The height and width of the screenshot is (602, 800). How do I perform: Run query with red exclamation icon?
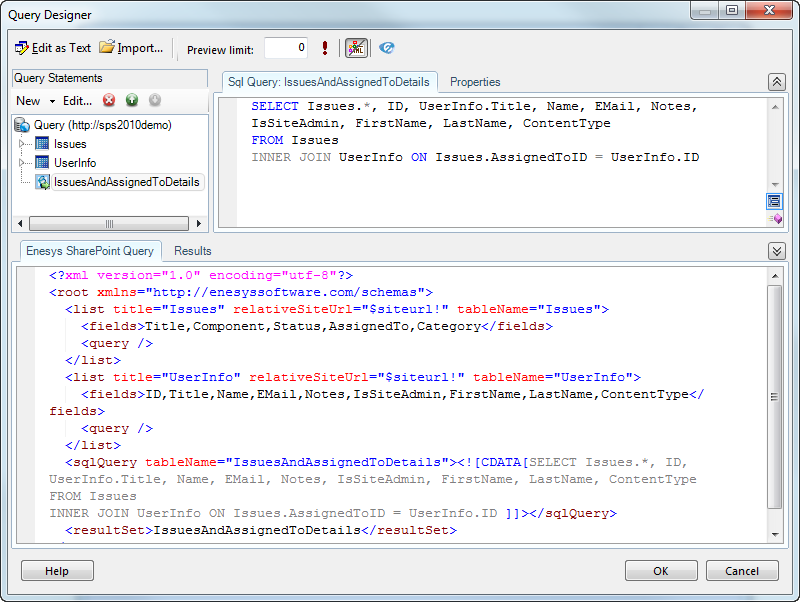(325, 48)
